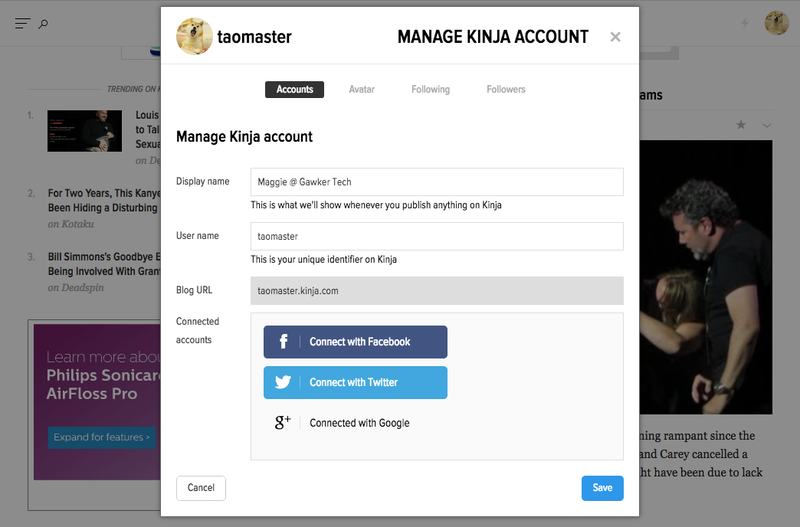Image resolution: width=800 pixels, height=527 pixels.
Task: Open the Followers tab
Action: pos(506,89)
